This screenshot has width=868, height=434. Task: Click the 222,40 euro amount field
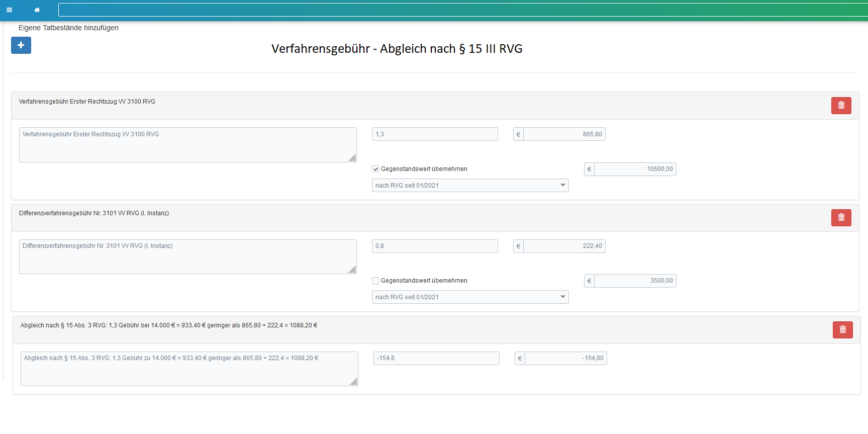click(x=564, y=246)
